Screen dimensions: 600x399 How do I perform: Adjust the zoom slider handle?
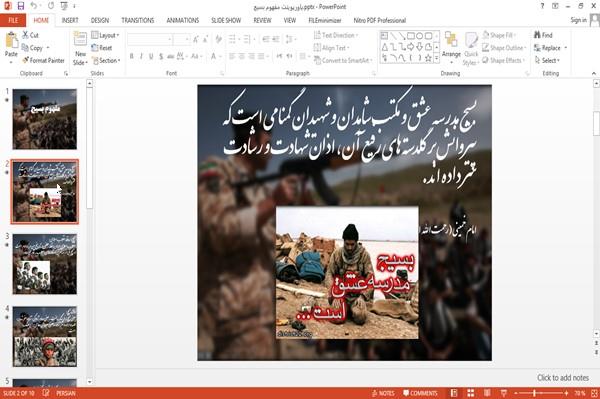pos(534,393)
